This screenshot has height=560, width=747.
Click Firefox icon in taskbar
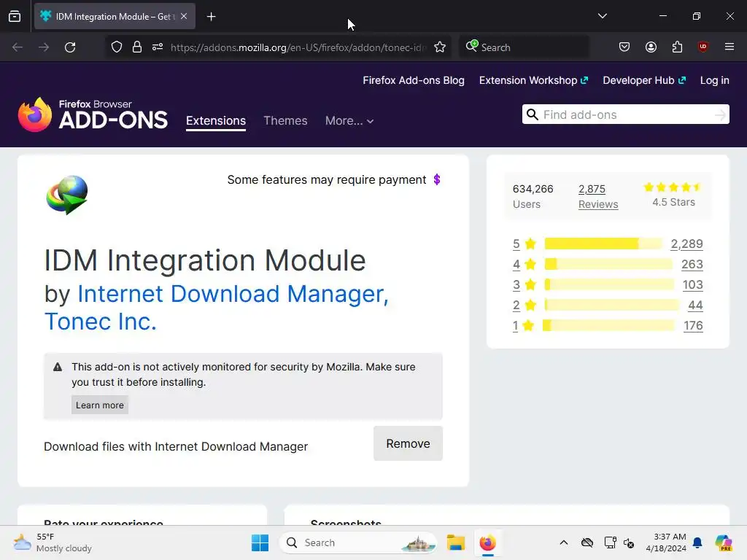coord(487,542)
